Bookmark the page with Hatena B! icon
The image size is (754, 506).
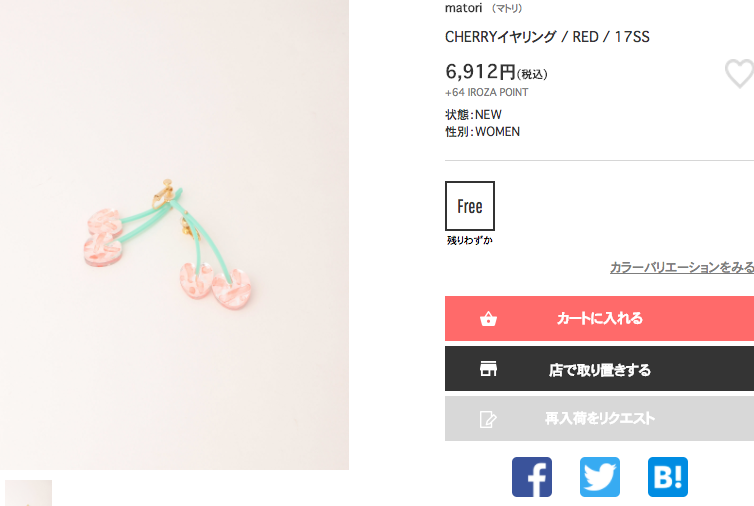(x=668, y=477)
